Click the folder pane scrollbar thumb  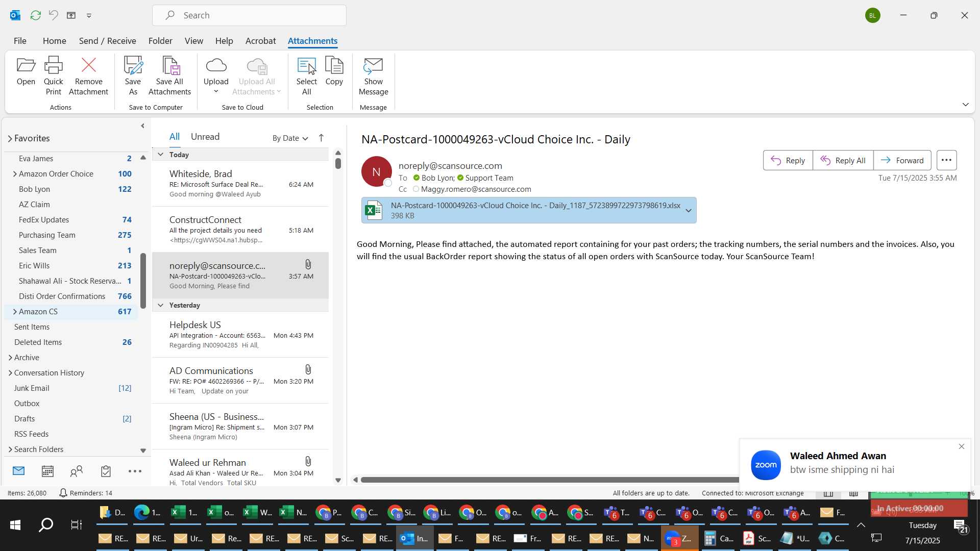143,281
